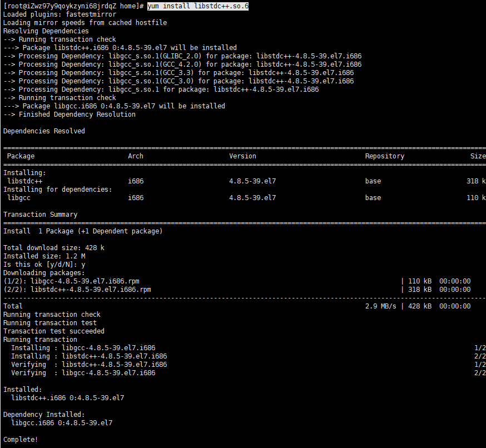The image size is (486, 448).
Task: Click the 'Installing:' section label
Action: (x=24, y=172)
